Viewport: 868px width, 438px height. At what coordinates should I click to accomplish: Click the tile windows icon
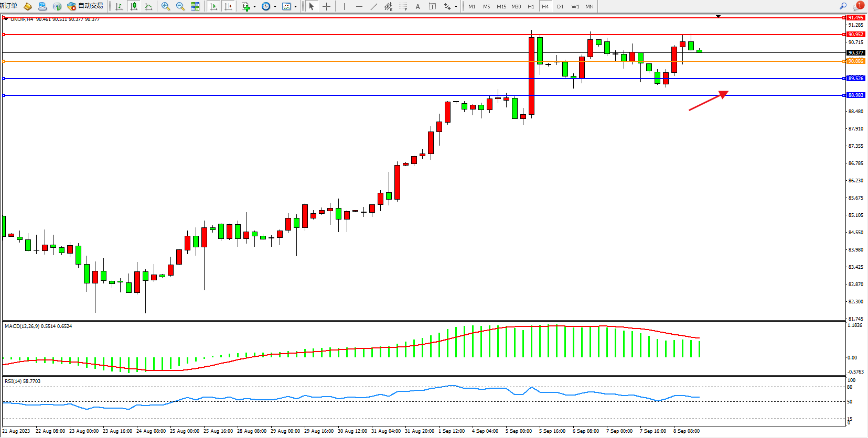coord(195,6)
